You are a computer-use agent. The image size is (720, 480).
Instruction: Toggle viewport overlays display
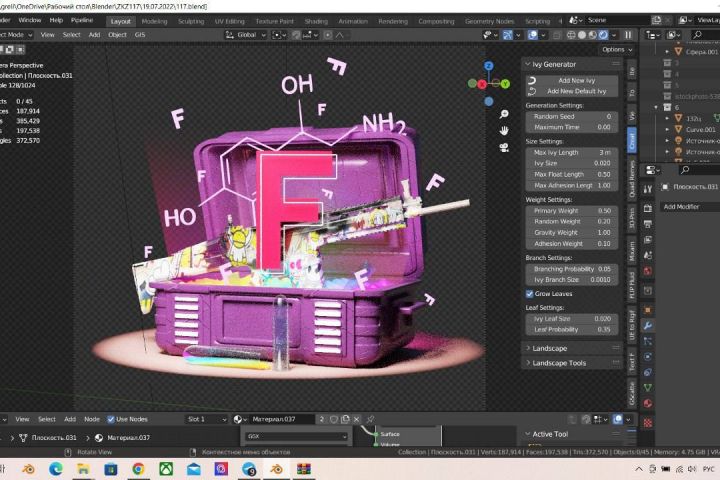[532, 35]
